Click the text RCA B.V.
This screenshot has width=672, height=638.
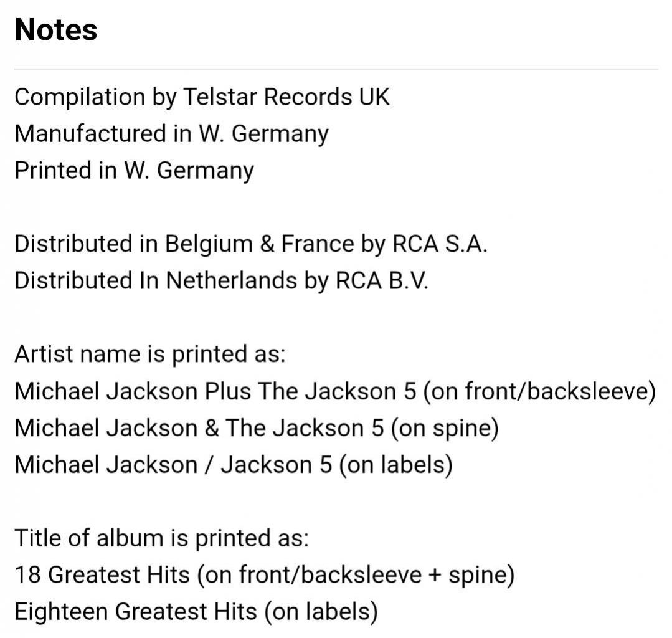(x=382, y=281)
